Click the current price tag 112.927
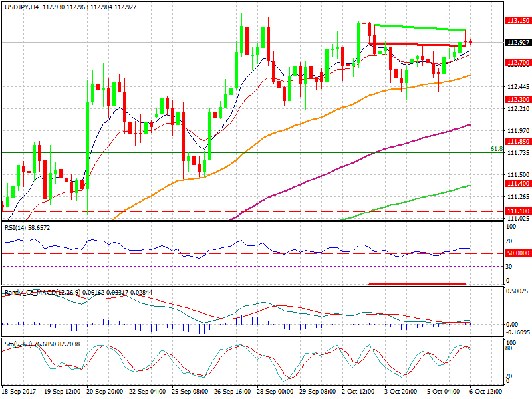Screen dimensions: 532x399 pyautogui.click(x=518, y=43)
